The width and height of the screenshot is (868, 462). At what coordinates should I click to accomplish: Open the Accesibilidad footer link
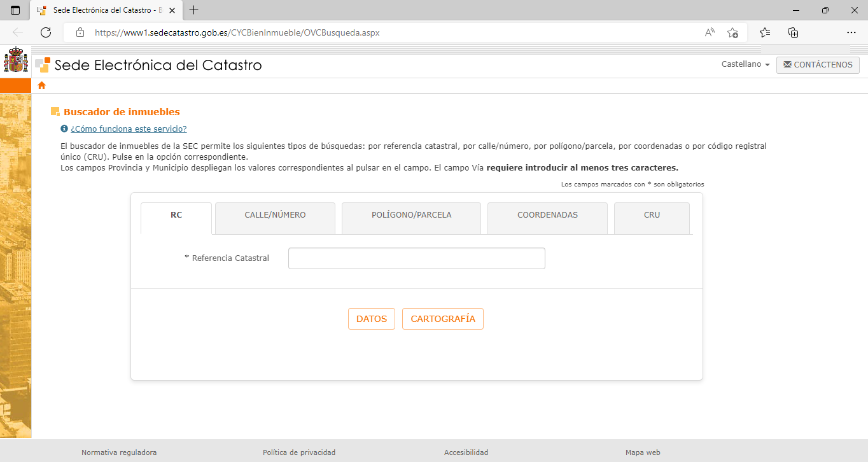(x=466, y=452)
